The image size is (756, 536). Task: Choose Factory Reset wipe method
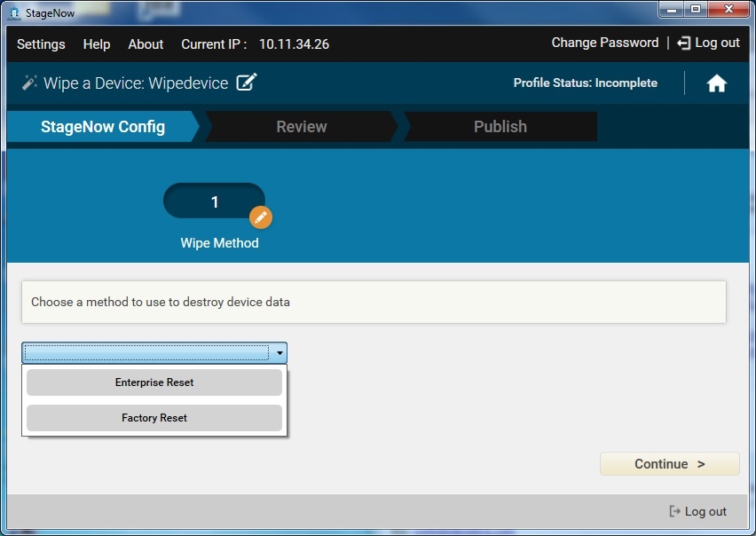click(x=154, y=418)
